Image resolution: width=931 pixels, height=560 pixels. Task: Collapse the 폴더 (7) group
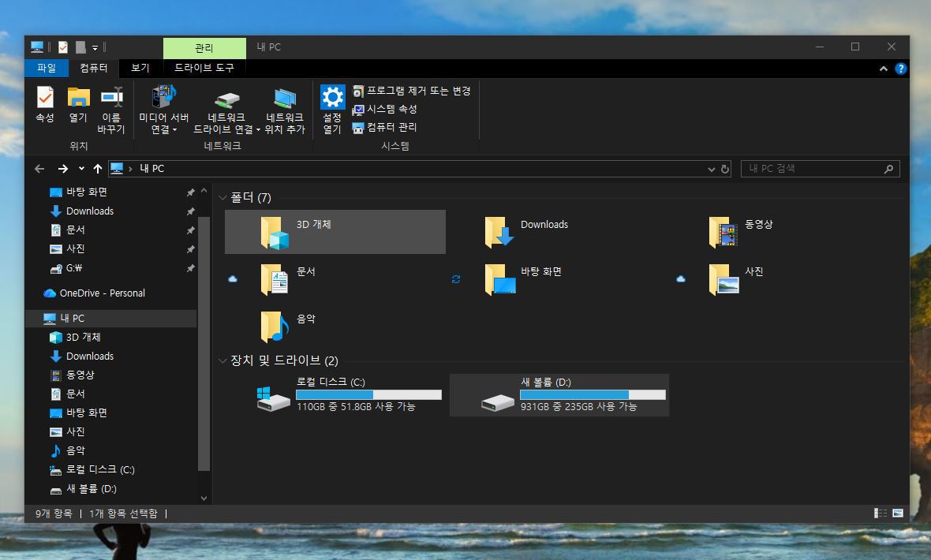point(222,198)
